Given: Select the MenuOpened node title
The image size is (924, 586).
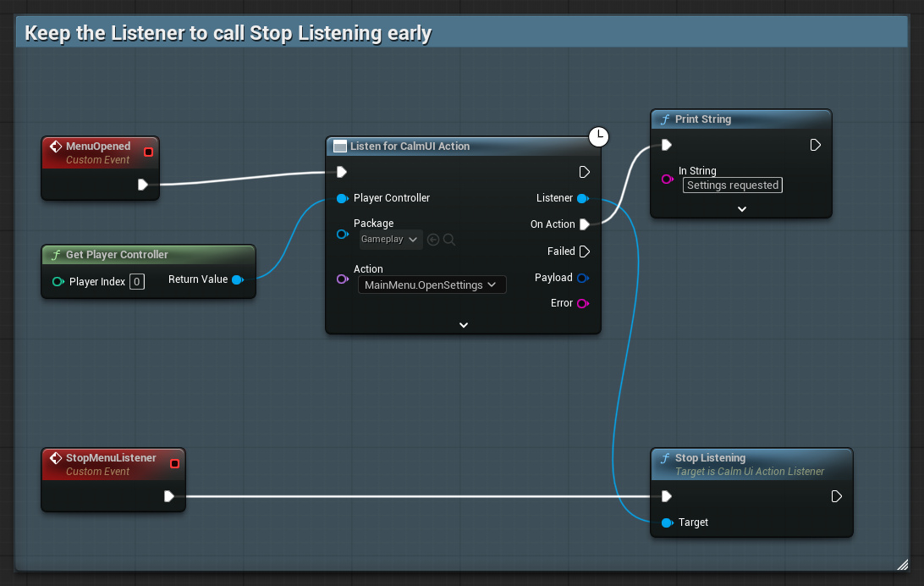Looking at the screenshot, I should coord(98,146).
